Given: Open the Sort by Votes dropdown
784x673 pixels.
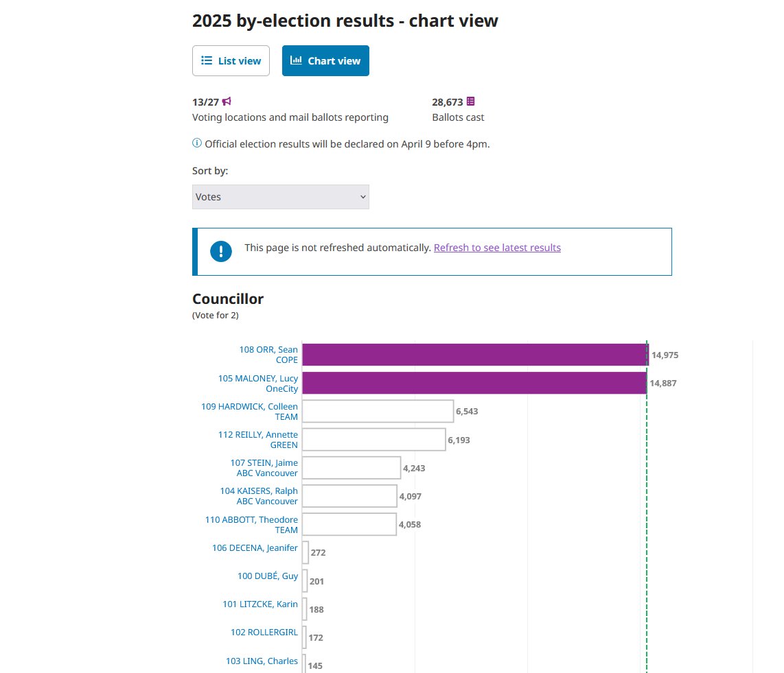Looking at the screenshot, I should [x=281, y=197].
